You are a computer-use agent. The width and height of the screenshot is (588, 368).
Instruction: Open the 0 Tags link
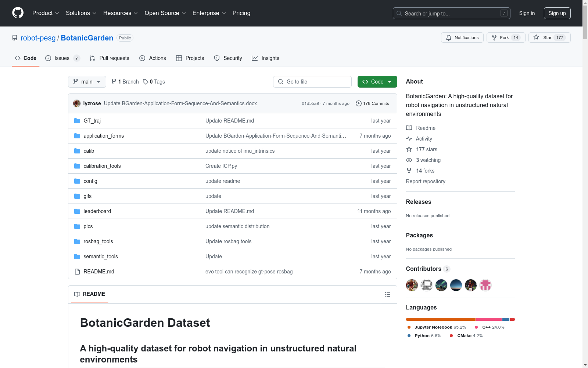point(154,82)
